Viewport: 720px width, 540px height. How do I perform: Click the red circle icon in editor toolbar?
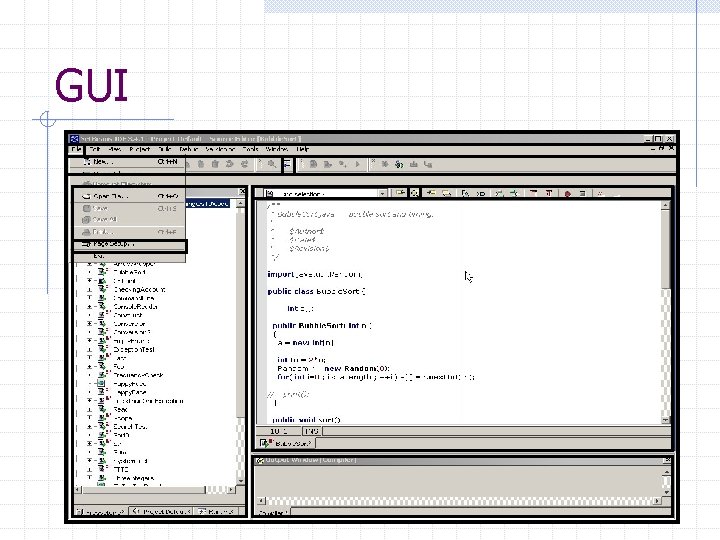(x=568, y=194)
